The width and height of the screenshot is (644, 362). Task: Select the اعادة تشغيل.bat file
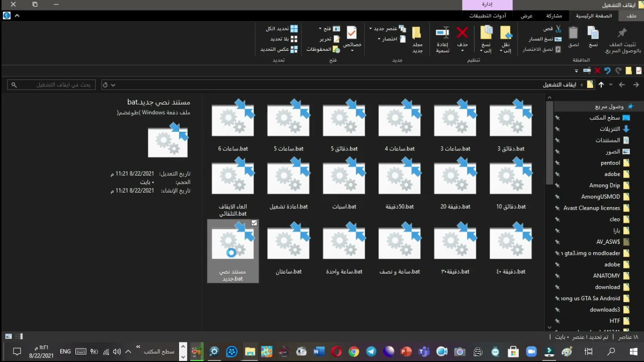[x=289, y=184]
